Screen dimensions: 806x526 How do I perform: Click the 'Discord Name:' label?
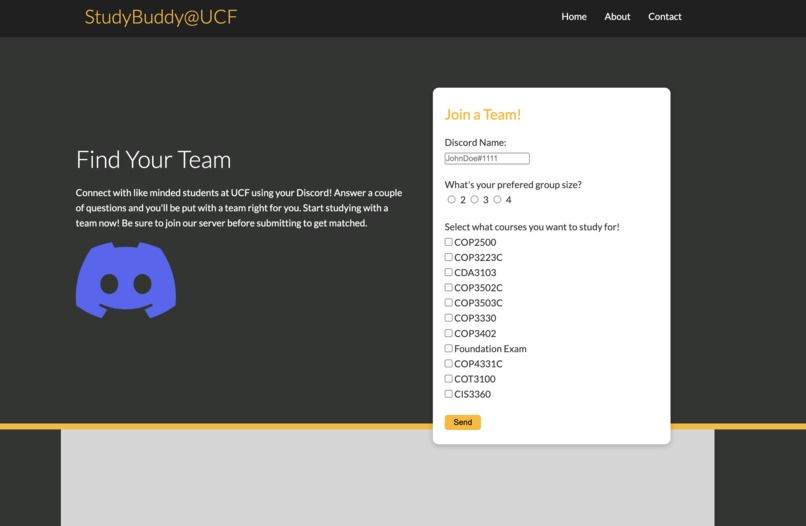coord(475,142)
